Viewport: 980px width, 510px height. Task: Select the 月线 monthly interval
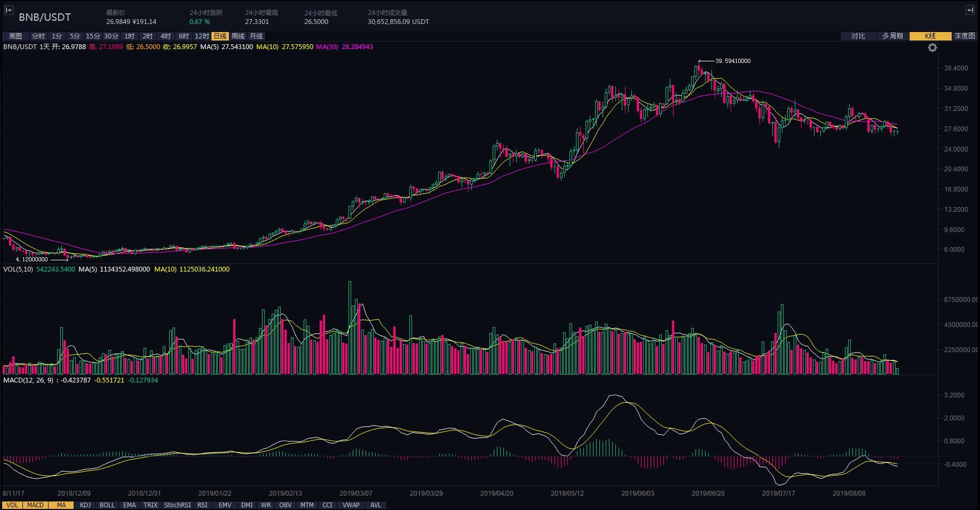click(x=256, y=36)
